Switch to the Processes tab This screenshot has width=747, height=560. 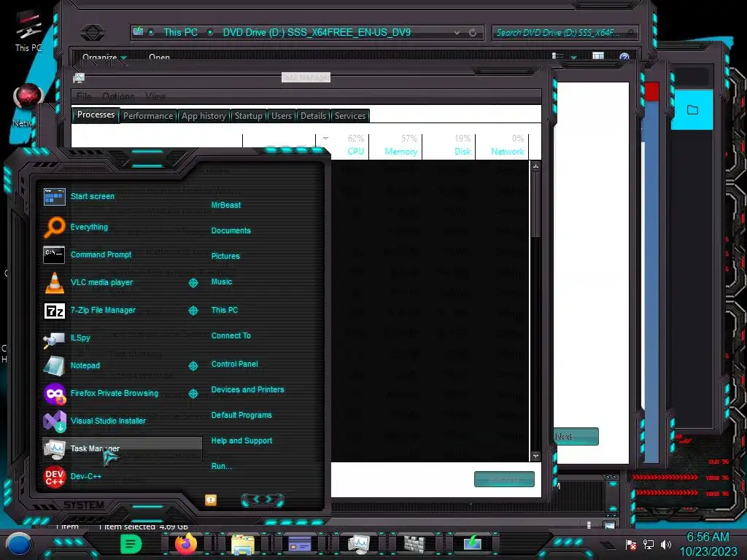[x=96, y=114]
